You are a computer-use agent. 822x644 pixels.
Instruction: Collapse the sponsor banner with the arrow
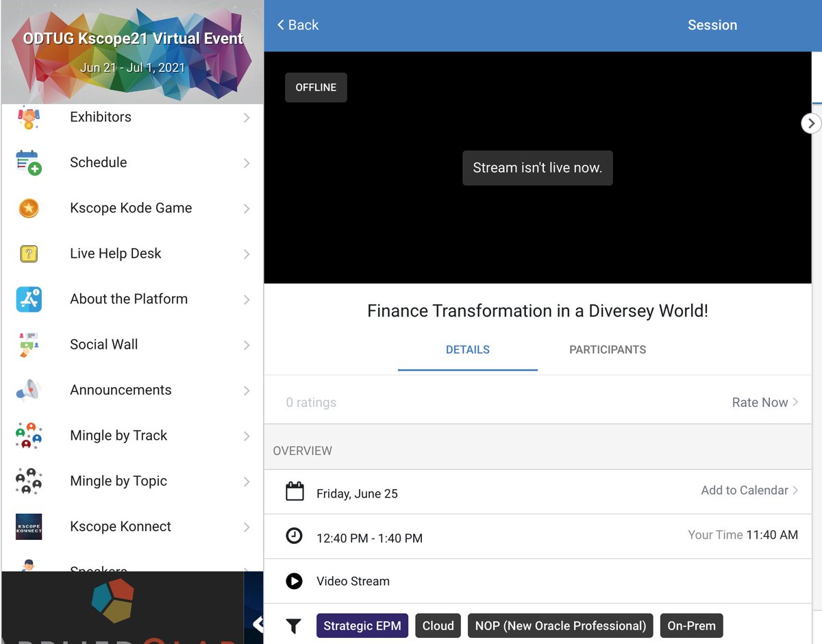pos(258,624)
